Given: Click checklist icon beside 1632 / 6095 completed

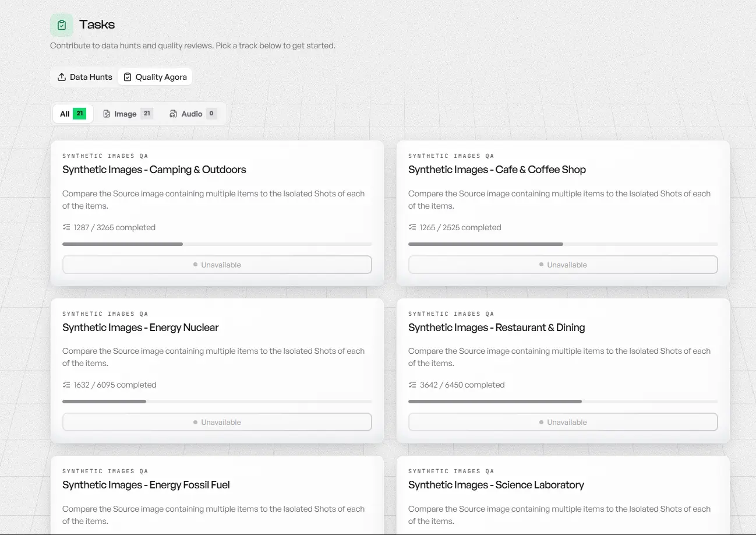Looking at the screenshot, I should pyautogui.click(x=66, y=385).
